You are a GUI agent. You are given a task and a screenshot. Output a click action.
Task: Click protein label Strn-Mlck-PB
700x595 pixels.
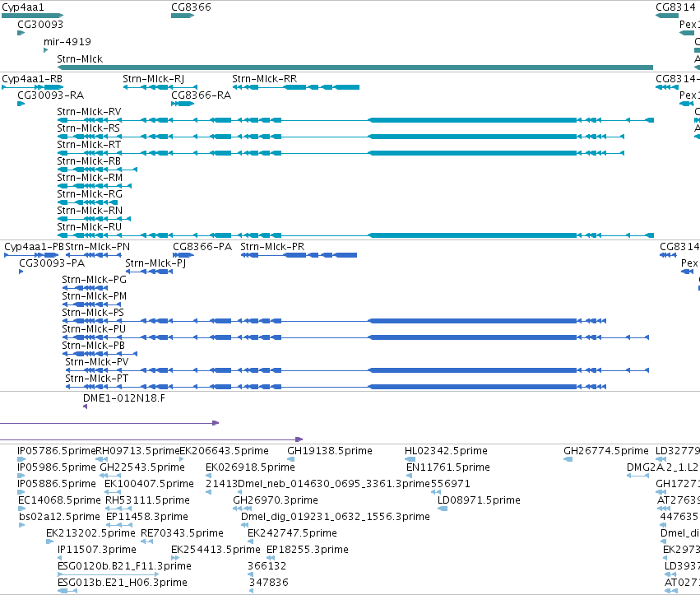coord(93,346)
